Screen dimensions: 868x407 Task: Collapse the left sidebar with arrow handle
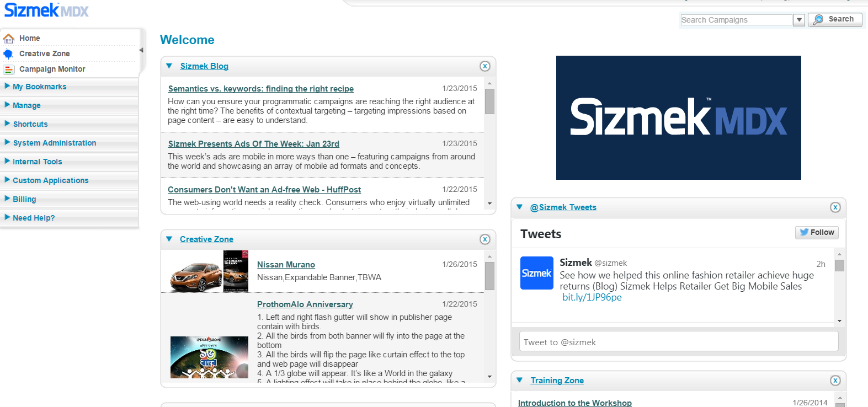(141, 50)
